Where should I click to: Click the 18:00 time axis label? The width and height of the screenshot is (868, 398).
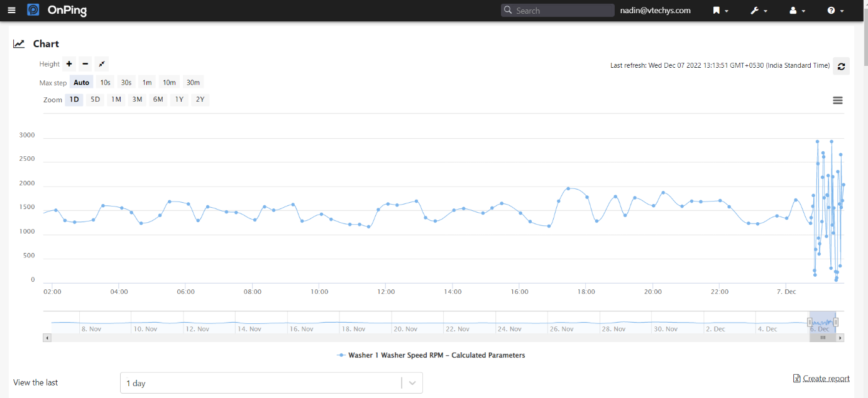[x=586, y=292]
